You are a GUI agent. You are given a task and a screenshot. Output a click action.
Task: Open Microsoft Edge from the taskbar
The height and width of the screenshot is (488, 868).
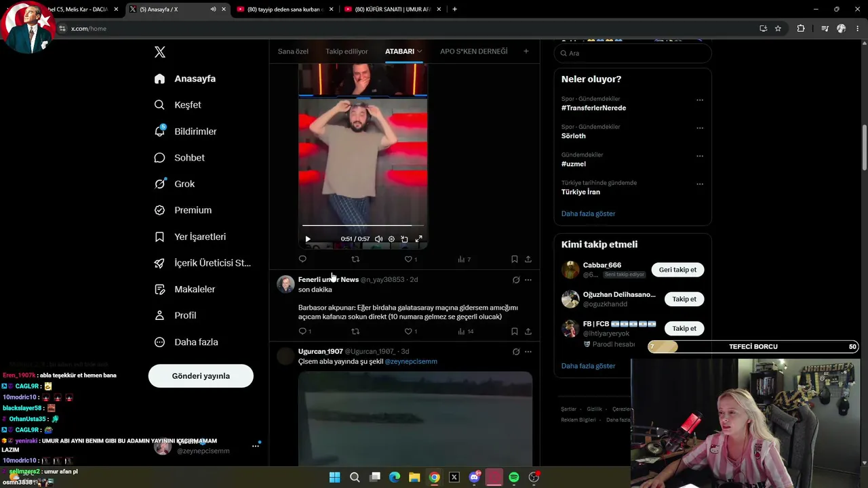click(395, 477)
